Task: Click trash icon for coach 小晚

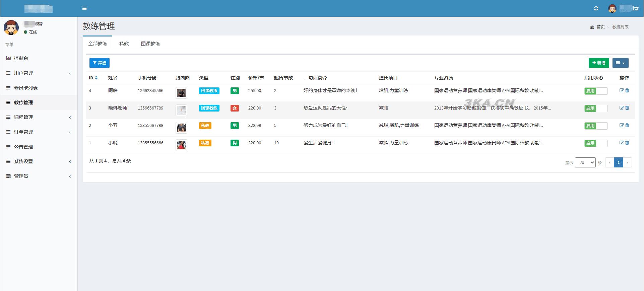Action: point(627,143)
